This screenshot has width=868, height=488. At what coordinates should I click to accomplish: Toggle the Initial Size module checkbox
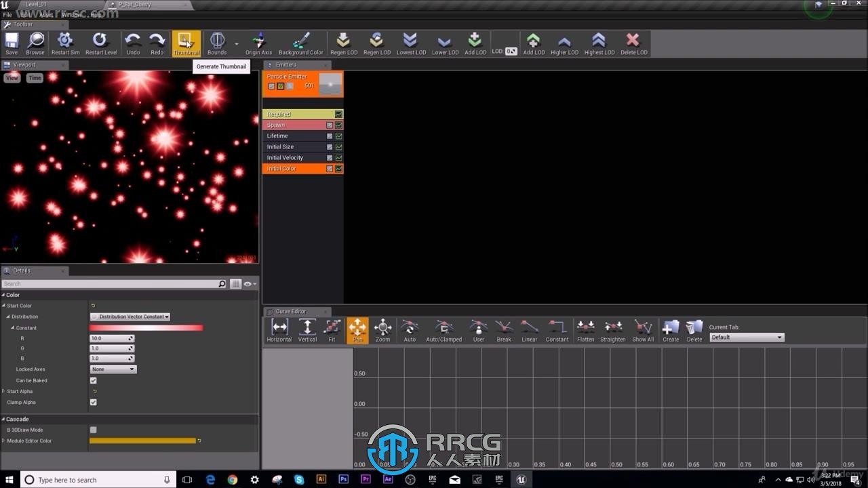click(330, 147)
